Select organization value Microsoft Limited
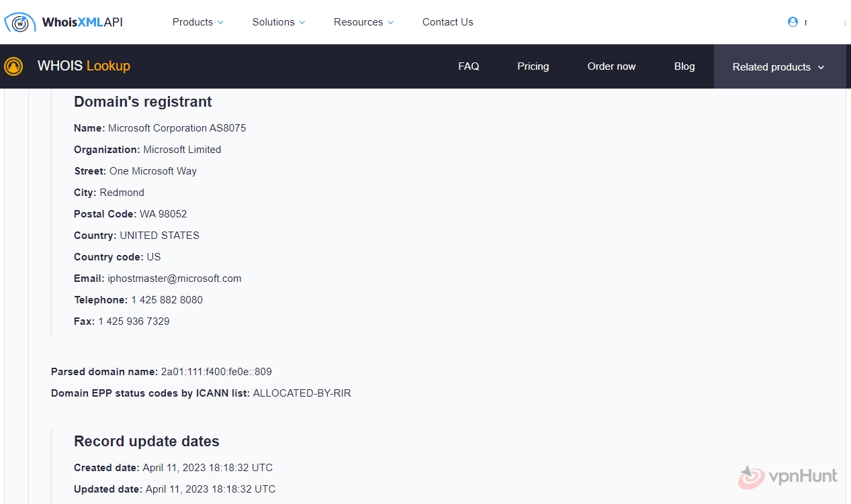Screen dimensions: 851x504 182,150
